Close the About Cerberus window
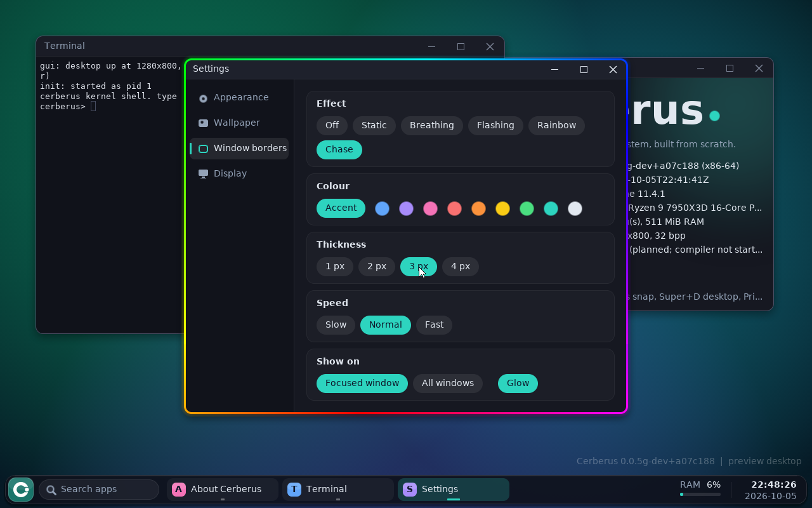Screen dimensions: 812x508 pyautogui.click(x=759, y=68)
